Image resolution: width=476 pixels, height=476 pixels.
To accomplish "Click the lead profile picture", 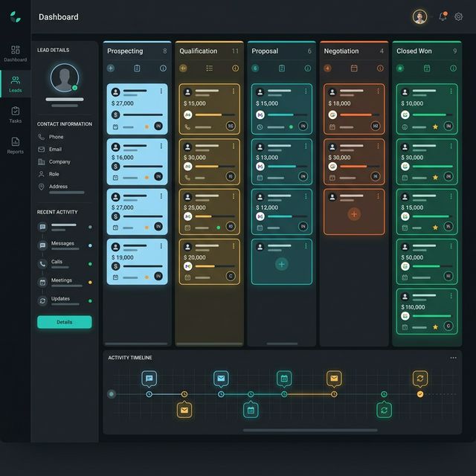I will (x=65, y=77).
